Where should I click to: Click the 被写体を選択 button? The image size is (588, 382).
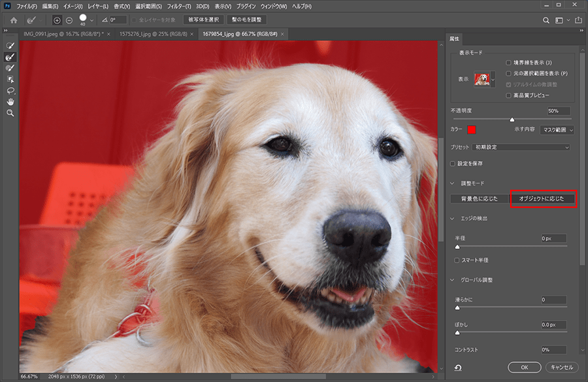tap(203, 20)
